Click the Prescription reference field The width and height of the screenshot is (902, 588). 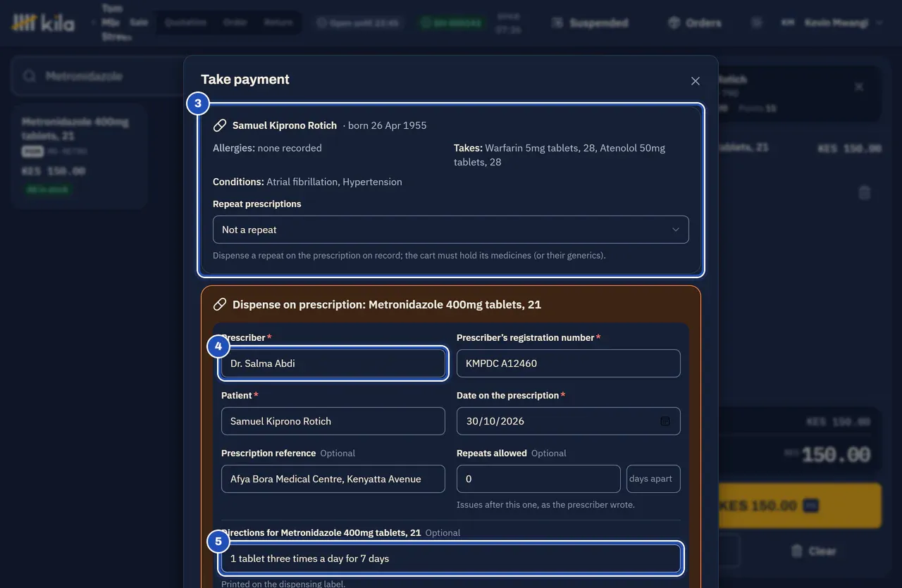click(x=333, y=479)
